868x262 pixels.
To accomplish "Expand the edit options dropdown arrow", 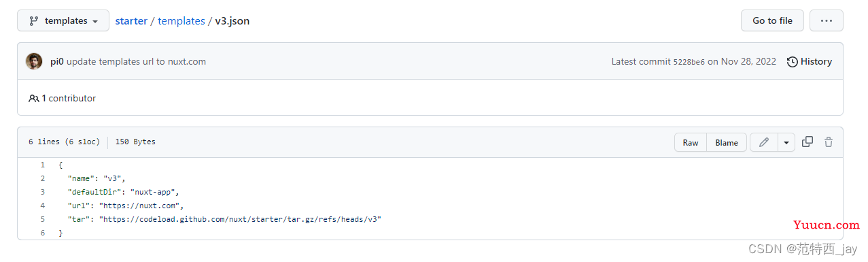I will pyautogui.click(x=786, y=142).
